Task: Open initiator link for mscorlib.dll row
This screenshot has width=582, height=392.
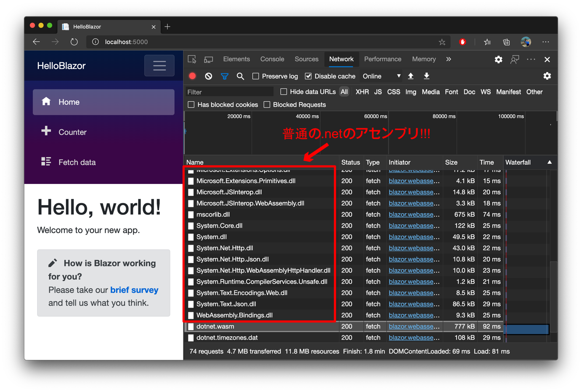Action: (414, 215)
